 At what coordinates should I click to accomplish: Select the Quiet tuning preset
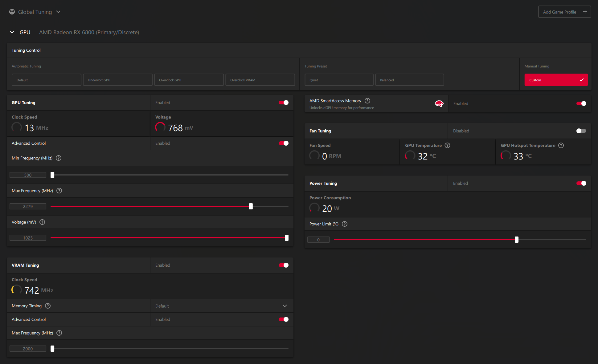pos(339,80)
